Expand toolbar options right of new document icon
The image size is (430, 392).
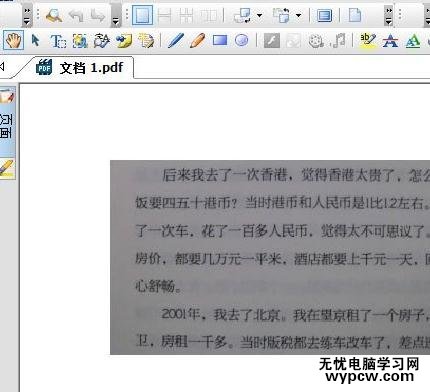388,17
